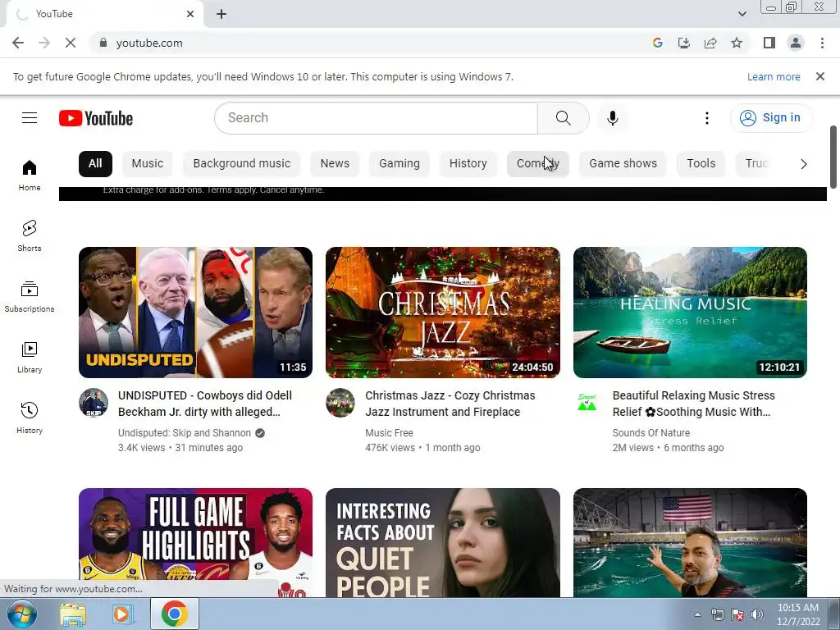
Task: Select the History filter chip
Action: tap(468, 164)
